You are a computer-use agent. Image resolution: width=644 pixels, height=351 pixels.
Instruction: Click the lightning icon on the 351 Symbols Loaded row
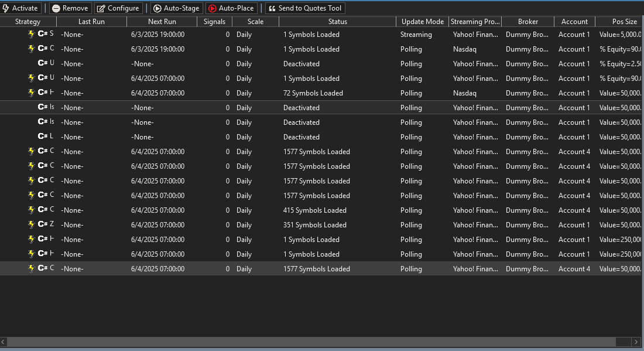32,224
